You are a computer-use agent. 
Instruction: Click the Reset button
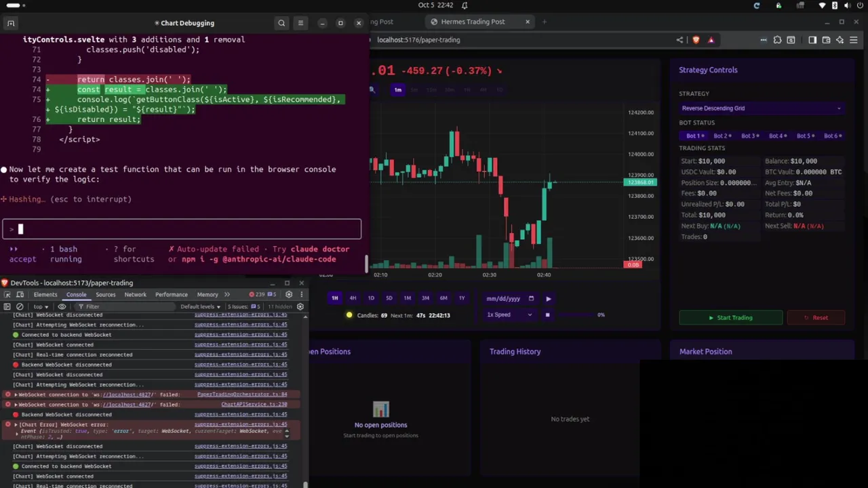[816, 318]
